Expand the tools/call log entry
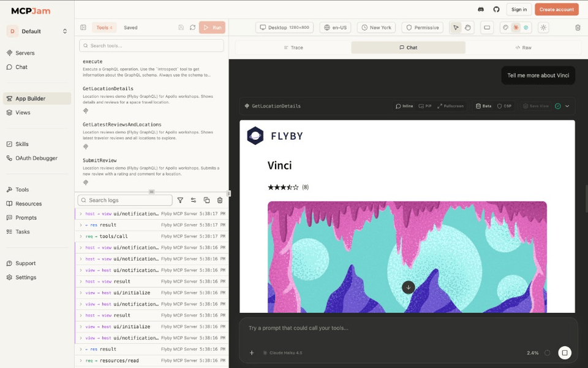The width and height of the screenshot is (588, 368). [81, 237]
